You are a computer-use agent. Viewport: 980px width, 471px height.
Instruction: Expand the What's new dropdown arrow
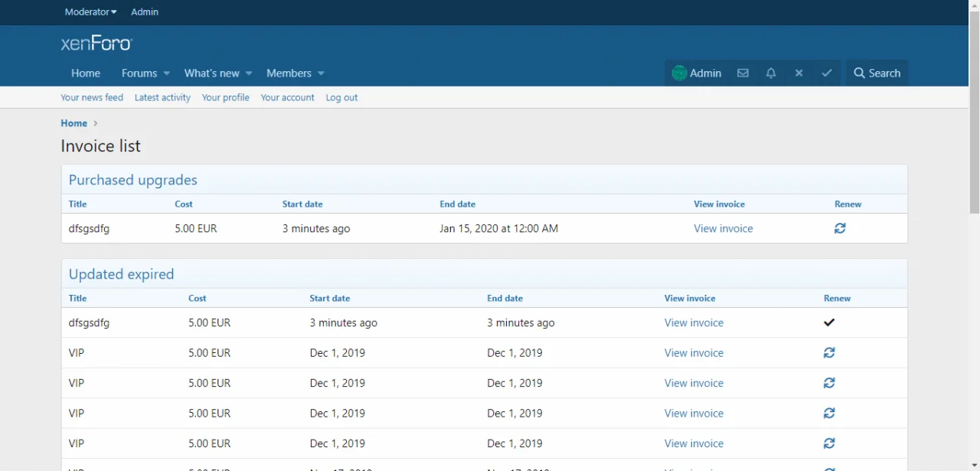point(249,74)
